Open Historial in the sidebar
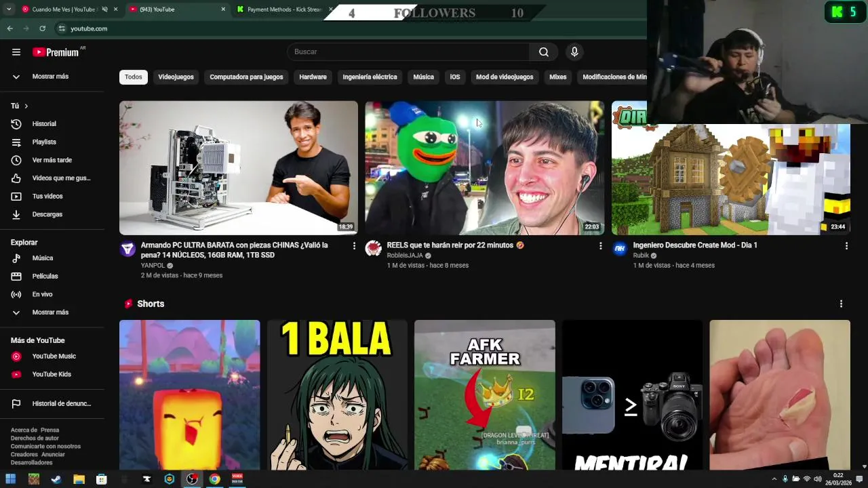Image resolution: width=868 pixels, height=488 pixels. [52, 124]
